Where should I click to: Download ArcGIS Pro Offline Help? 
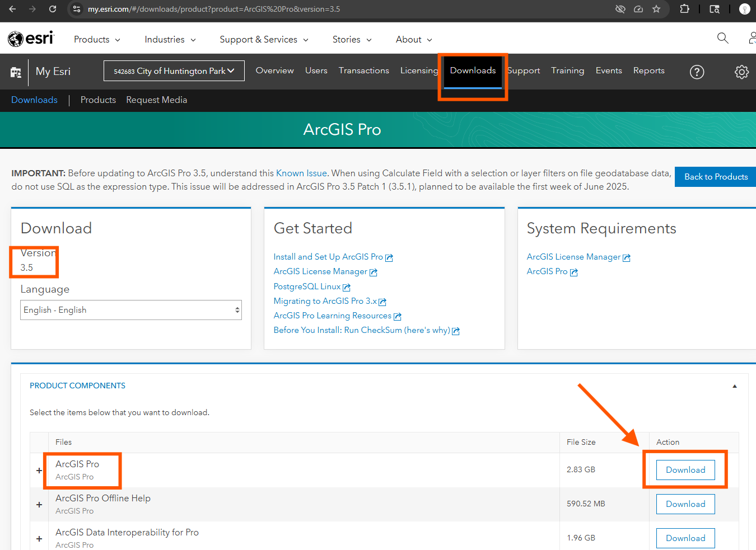[x=685, y=504]
